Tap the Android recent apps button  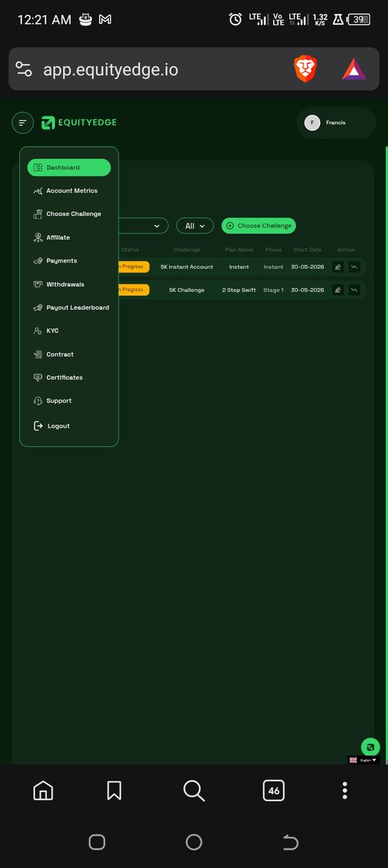[97, 842]
